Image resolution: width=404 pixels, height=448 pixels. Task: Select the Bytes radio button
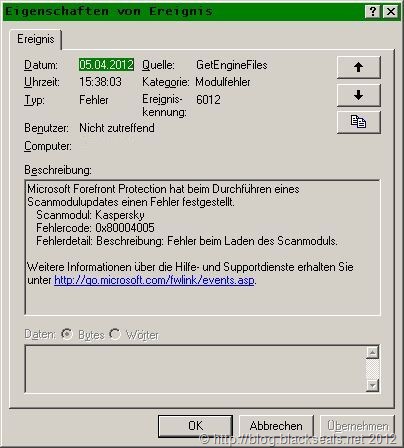click(x=67, y=334)
